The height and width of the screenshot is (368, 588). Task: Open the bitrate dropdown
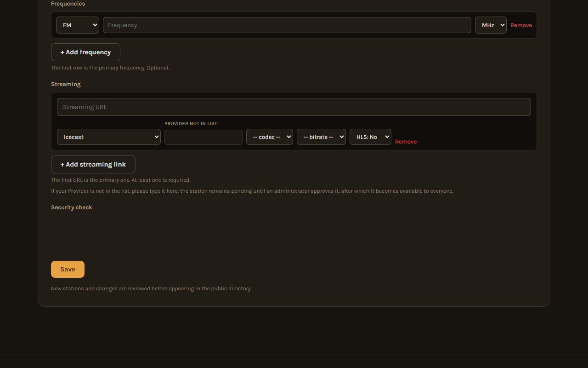click(x=321, y=137)
